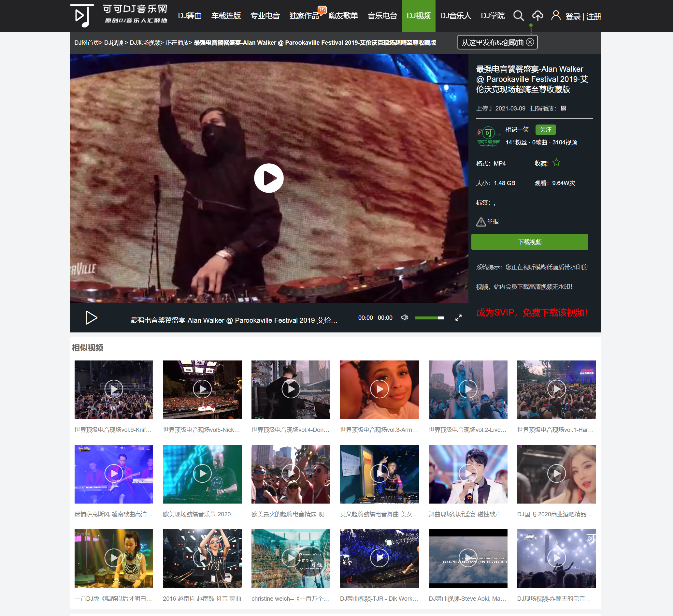Play thumbnail DJ舞曲视频-Steve Aoki

pos(468,559)
